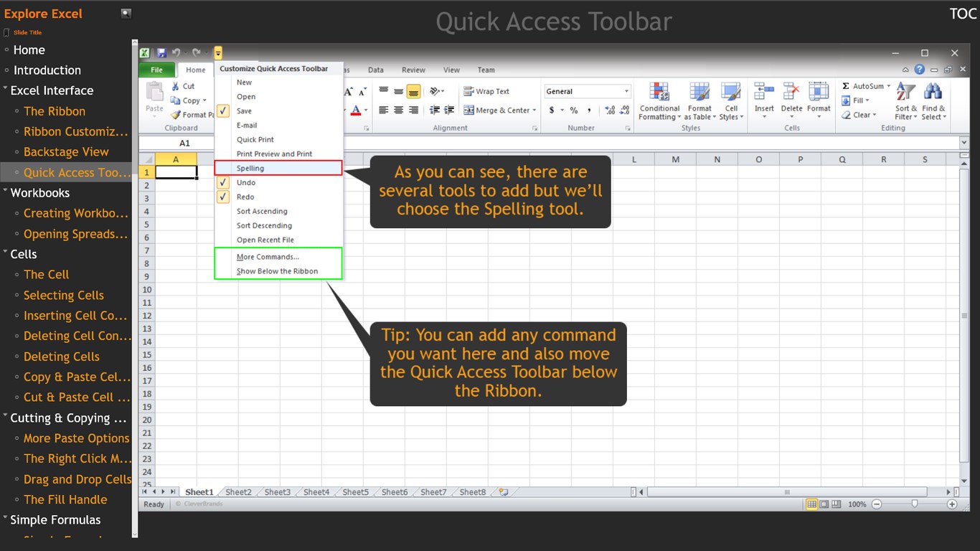The height and width of the screenshot is (551, 980).
Task: Open the General number format combo box
Action: (x=587, y=91)
